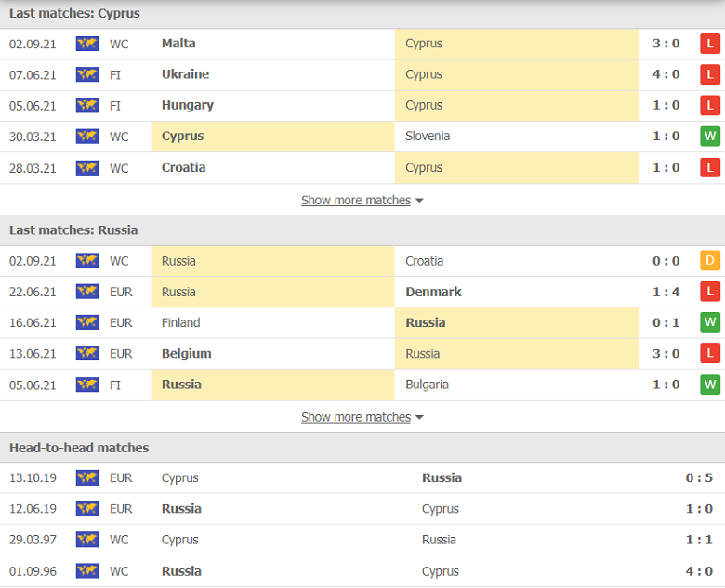The image size is (725, 588).
Task: Click the FI label in Russia vs Bulgaria row
Action: point(115,385)
